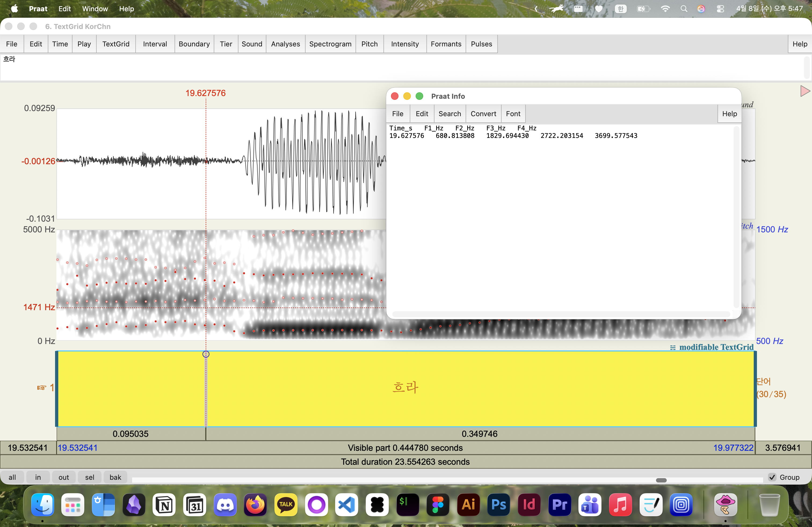Click the horizontal scrollbar thumb

pyautogui.click(x=661, y=480)
